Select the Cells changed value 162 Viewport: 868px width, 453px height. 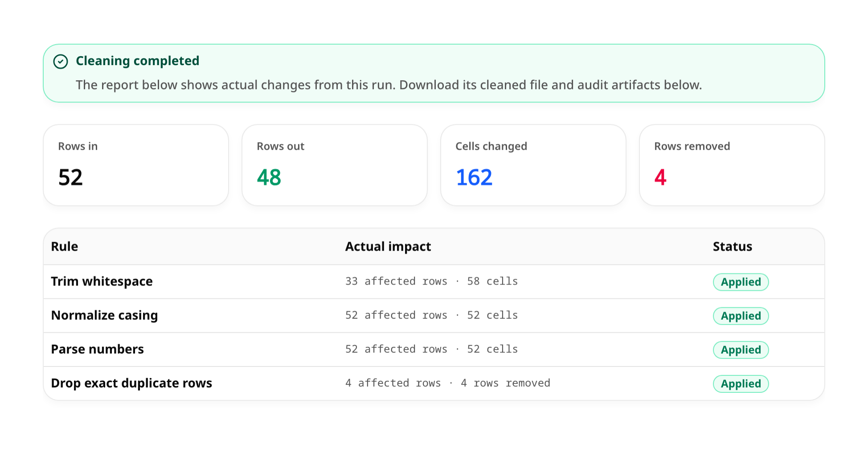(474, 177)
